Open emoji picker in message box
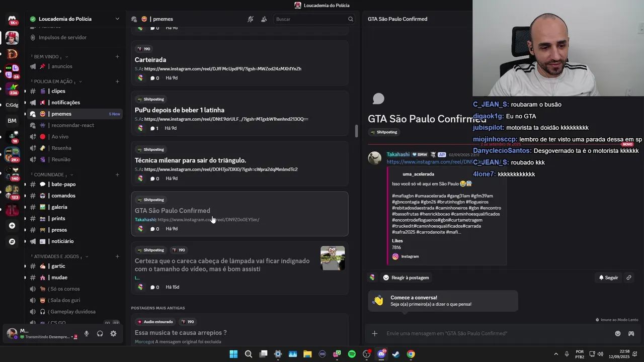Image resolution: width=644 pixels, height=362 pixels. [x=618, y=333]
